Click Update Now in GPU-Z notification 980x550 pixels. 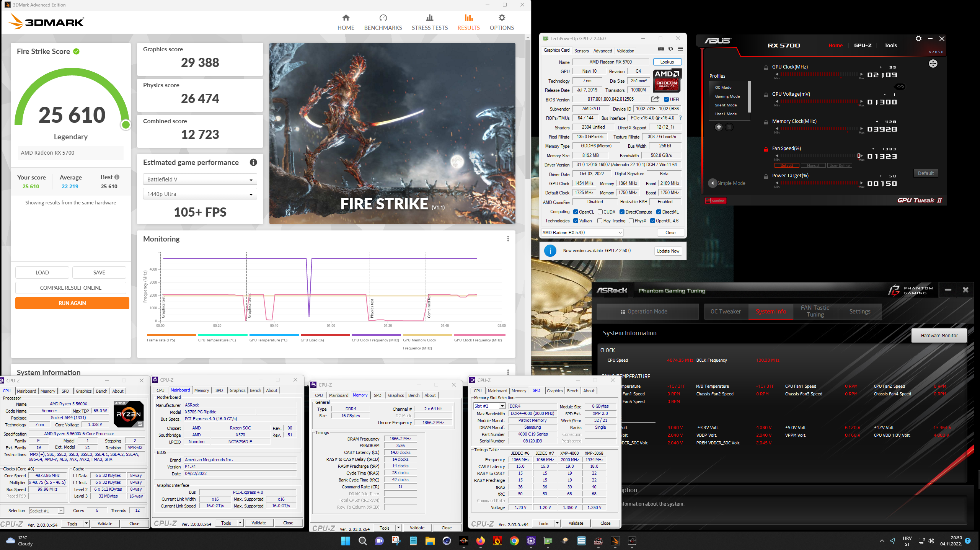pyautogui.click(x=668, y=251)
